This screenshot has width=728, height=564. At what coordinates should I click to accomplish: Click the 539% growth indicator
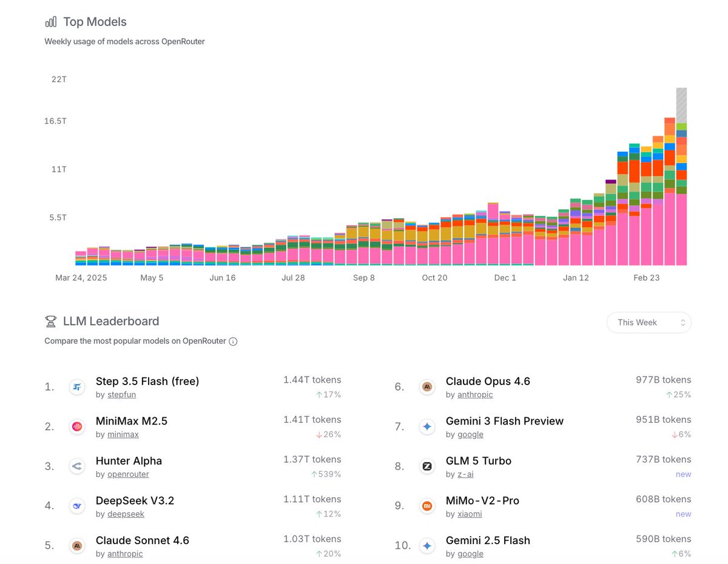coord(326,474)
